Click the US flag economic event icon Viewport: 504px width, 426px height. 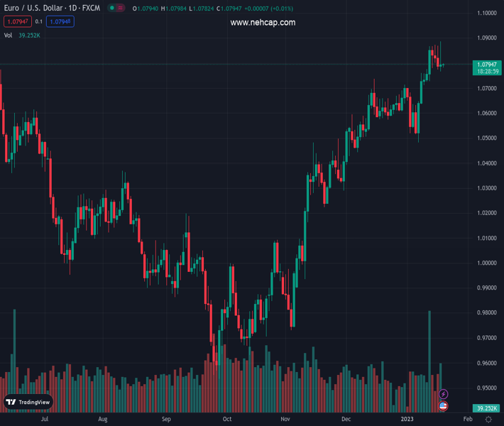[x=444, y=405]
